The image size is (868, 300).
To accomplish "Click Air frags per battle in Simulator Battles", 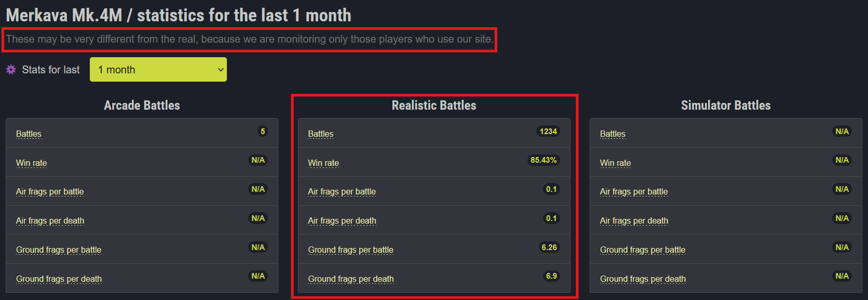I will pos(634,191).
